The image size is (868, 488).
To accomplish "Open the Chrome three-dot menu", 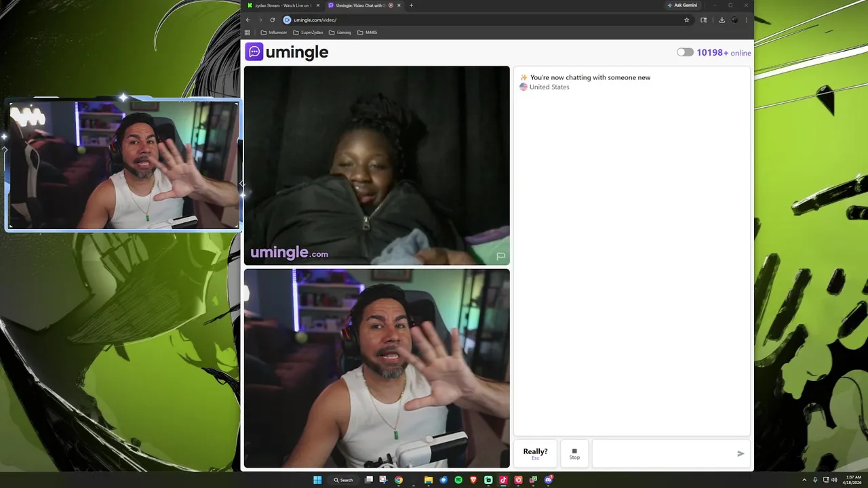I will click(747, 20).
